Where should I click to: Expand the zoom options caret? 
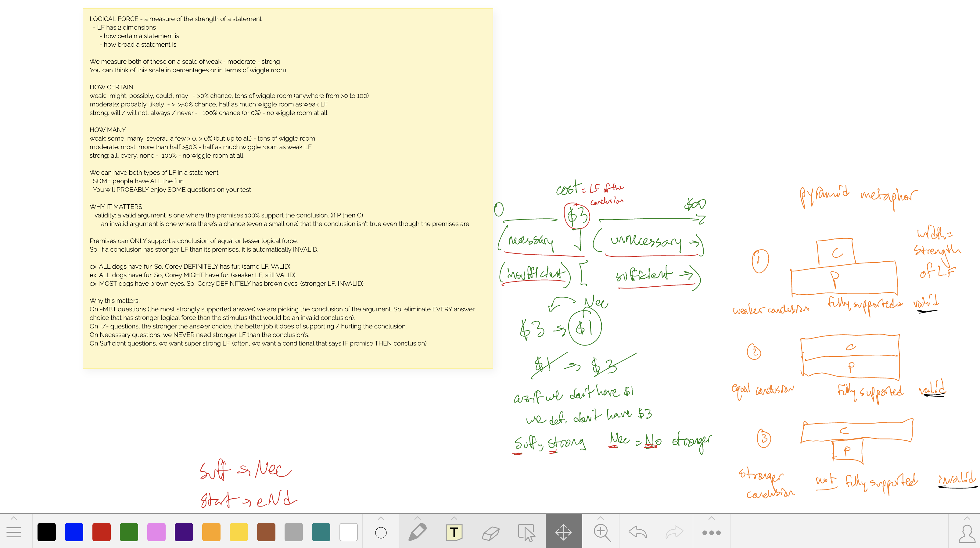600,518
